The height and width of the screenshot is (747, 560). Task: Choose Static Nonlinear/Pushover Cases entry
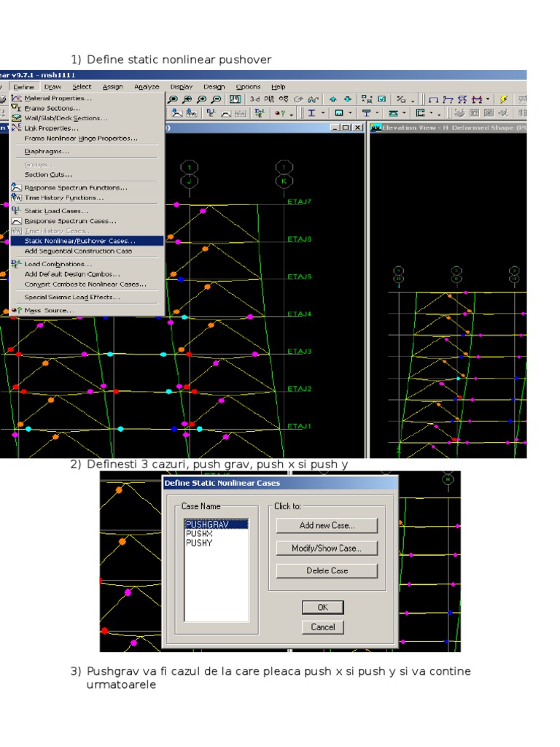(79, 241)
